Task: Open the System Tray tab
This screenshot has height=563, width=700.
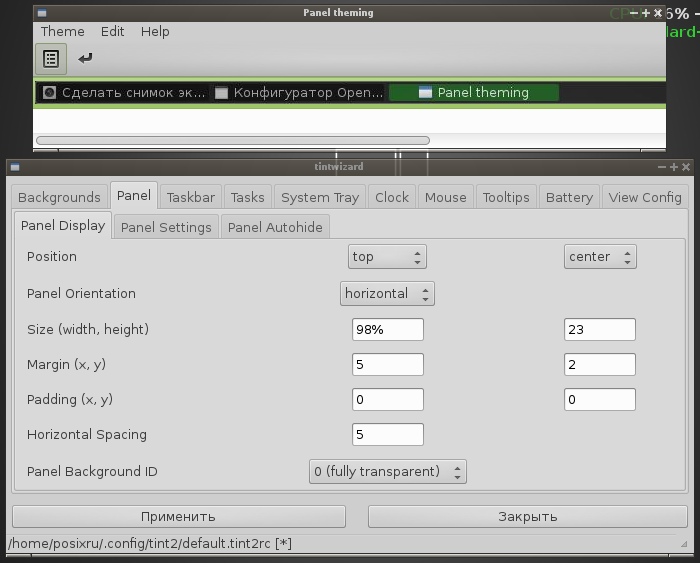Action: 320,197
